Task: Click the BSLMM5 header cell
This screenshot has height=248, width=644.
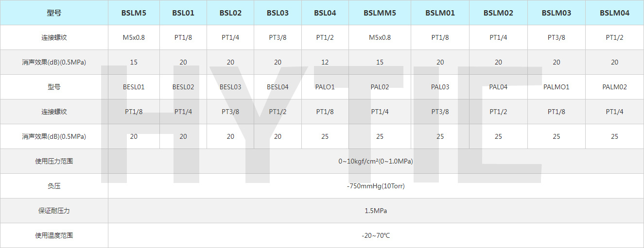Action: [380, 13]
